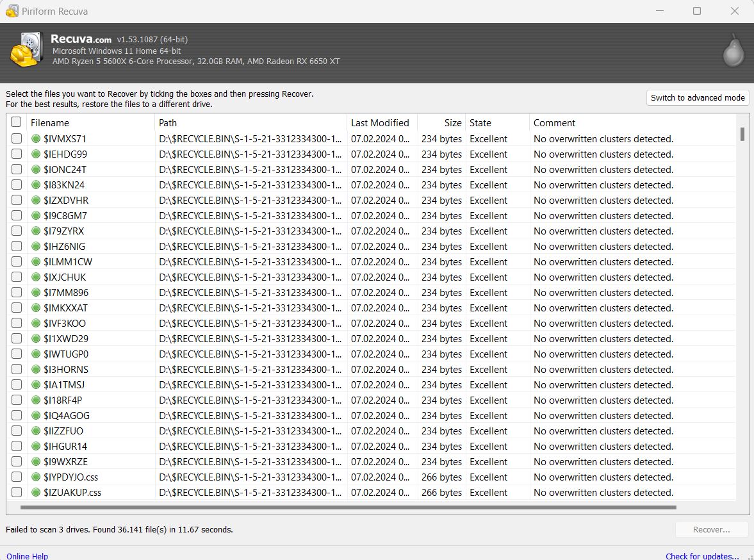Click green state dot for $IQ4AGOG

[36, 416]
